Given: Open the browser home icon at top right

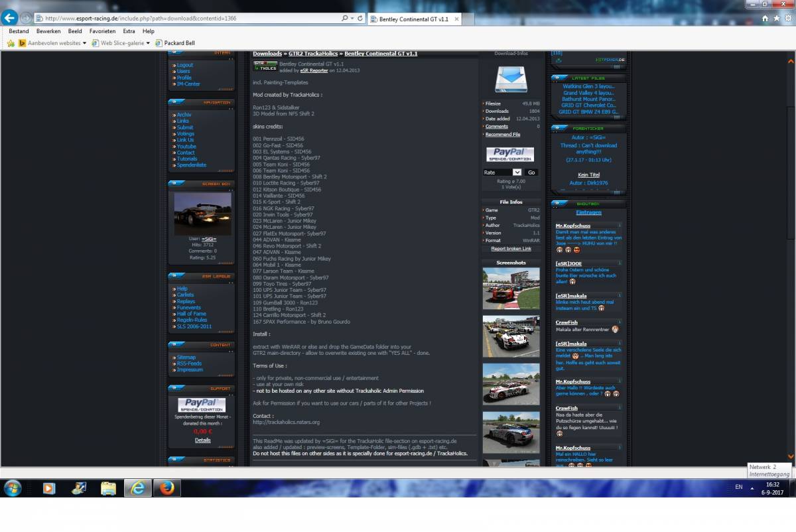Looking at the screenshot, I should click(765, 19).
